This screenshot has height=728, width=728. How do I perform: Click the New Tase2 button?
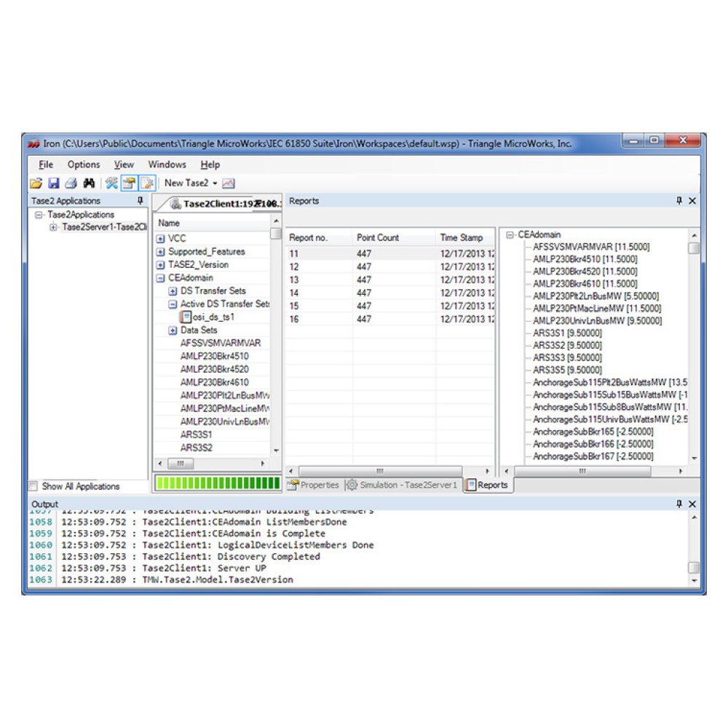tap(186, 183)
